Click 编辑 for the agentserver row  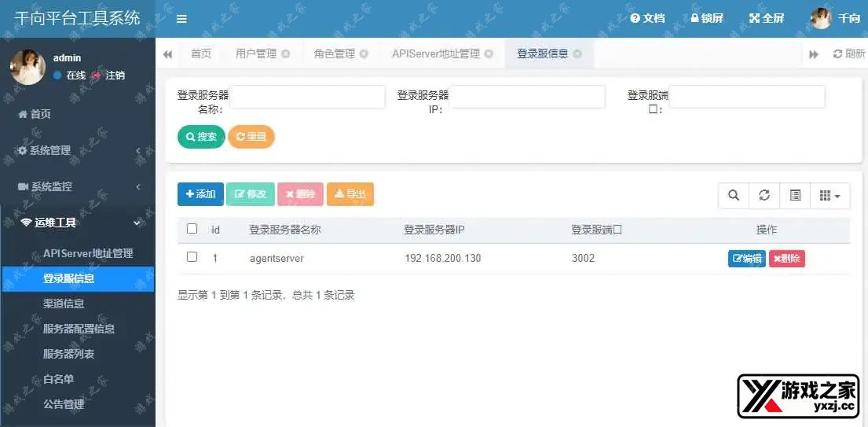pyautogui.click(x=747, y=259)
